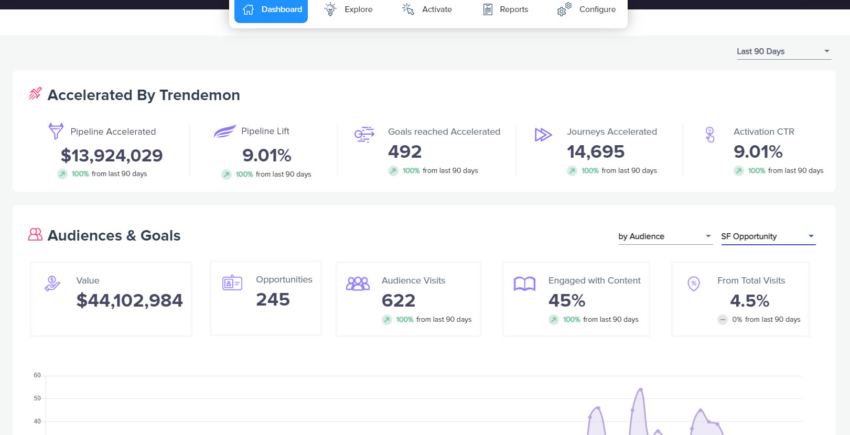
Task: Click the 60 label on the chart axis
Action: pos(37,375)
